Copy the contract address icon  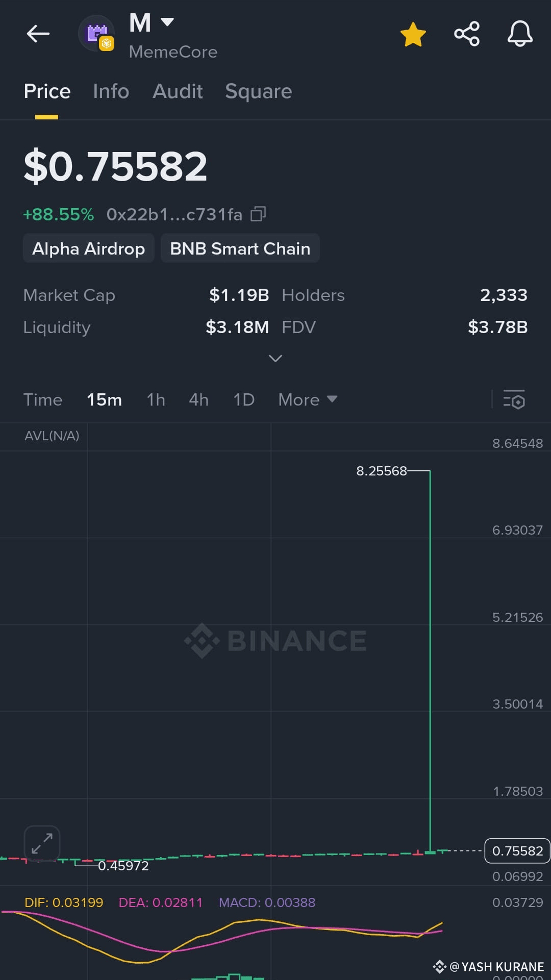258,214
